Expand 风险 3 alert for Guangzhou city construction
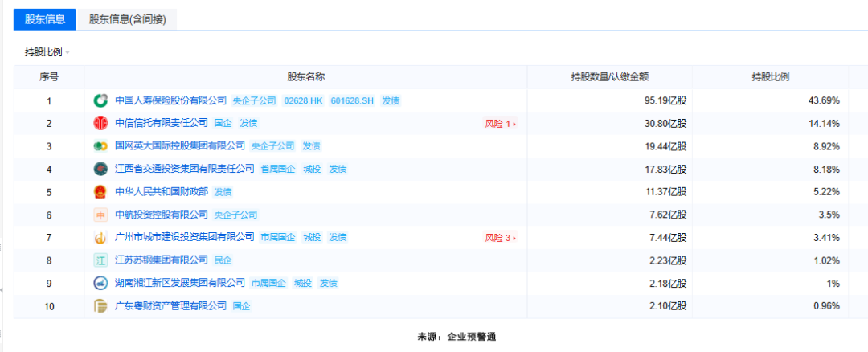This screenshot has height=352, width=868. point(501,237)
